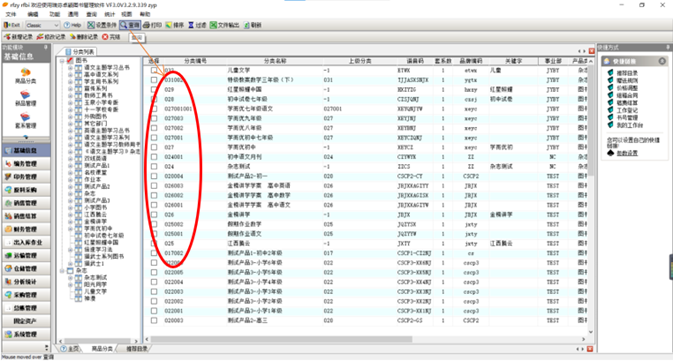Click the table horizontal scrollbar
Image resolution: width=673 pixels, height=361 pixels.
(x=281, y=339)
